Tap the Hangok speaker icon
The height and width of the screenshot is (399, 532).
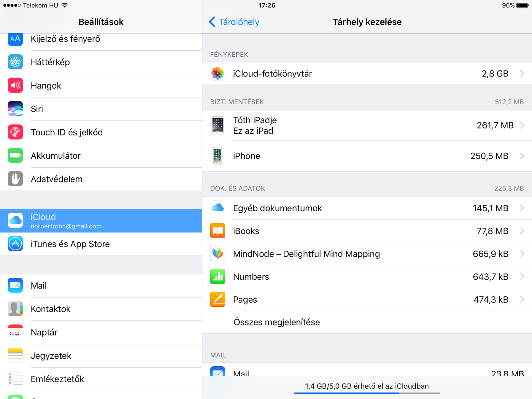(x=15, y=85)
